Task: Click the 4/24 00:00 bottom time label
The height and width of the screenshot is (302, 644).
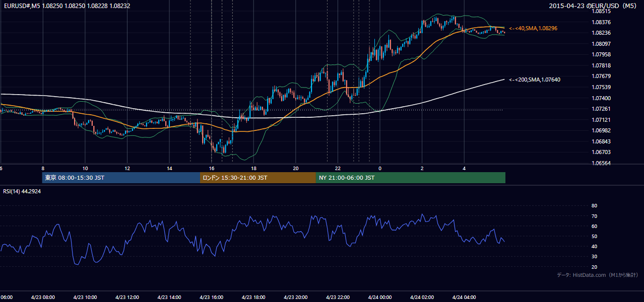Action: pyautogui.click(x=380, y=297)
